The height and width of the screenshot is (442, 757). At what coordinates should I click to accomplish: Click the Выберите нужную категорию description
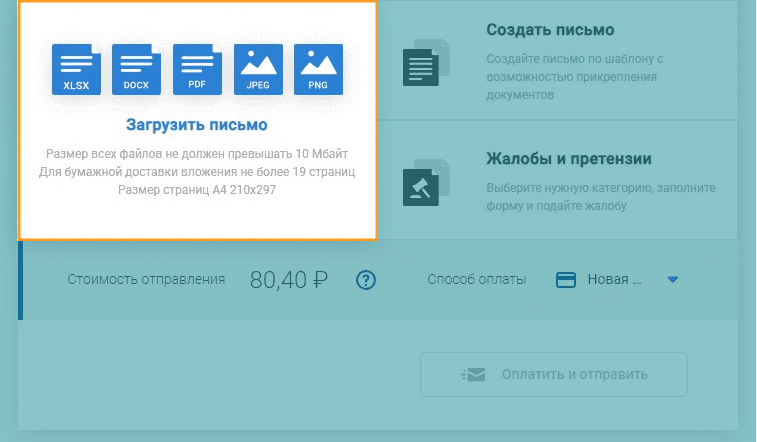[601, 197]
